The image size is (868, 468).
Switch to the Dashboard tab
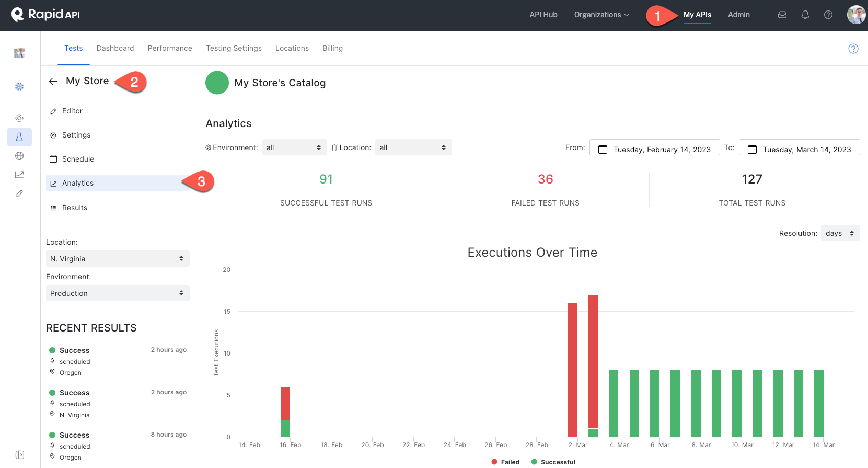[115, 48]
